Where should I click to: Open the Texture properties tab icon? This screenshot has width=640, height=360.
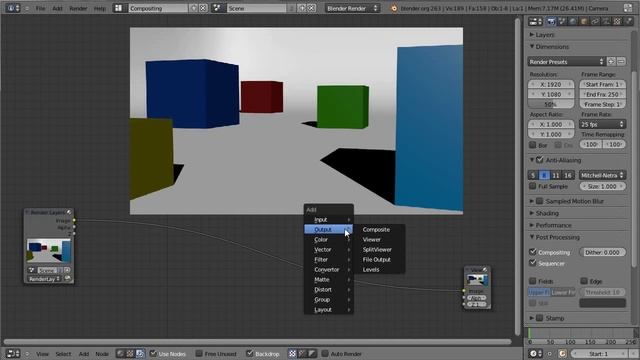coord(617,22)
